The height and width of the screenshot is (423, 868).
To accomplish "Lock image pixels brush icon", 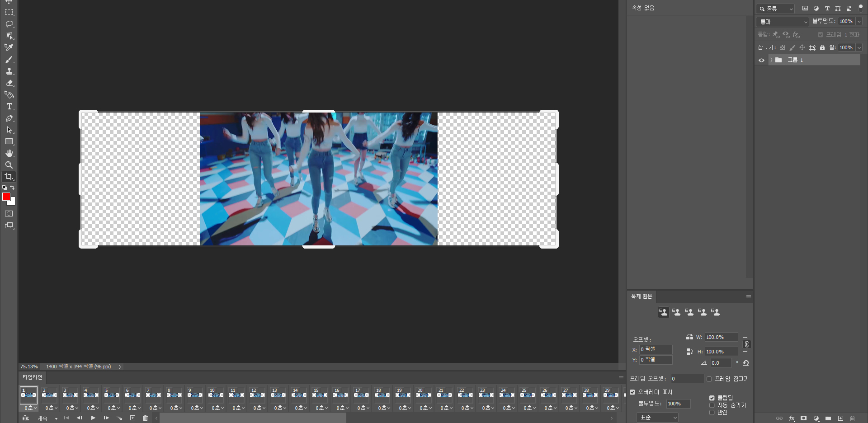I will (x=792, y=47).
